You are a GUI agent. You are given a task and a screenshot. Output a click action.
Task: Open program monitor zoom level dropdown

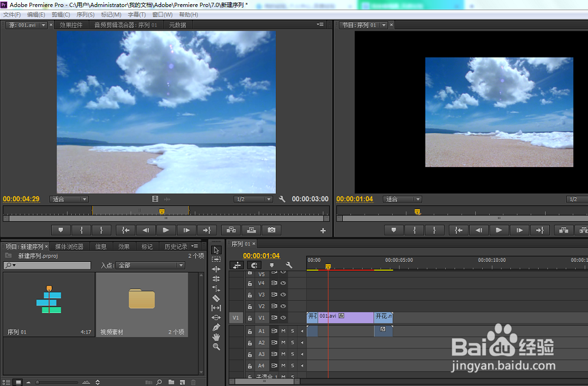point(402,199)
